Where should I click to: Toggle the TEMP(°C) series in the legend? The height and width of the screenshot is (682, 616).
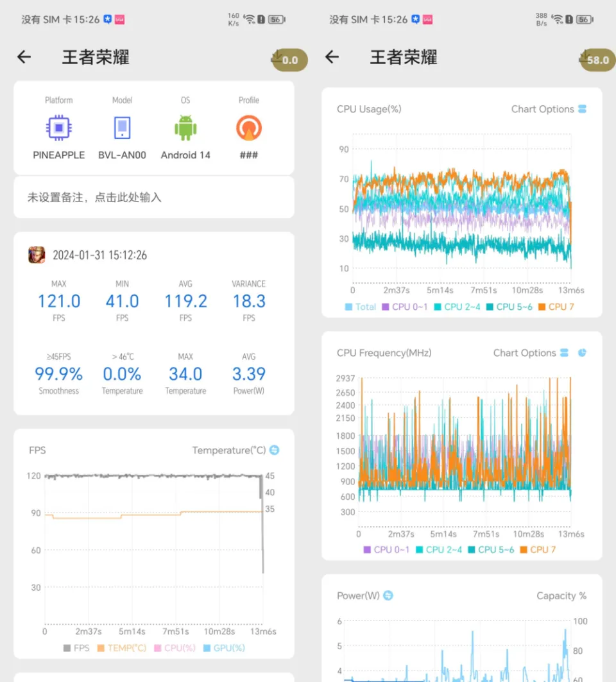tap(123, 648)
